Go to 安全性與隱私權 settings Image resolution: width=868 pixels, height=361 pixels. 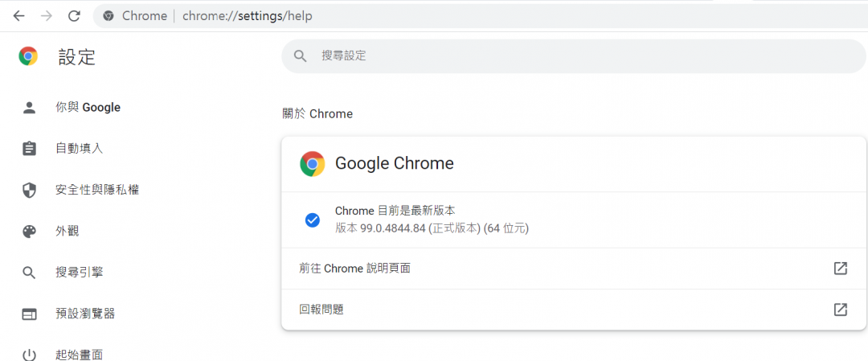click(x=97, y=191)
